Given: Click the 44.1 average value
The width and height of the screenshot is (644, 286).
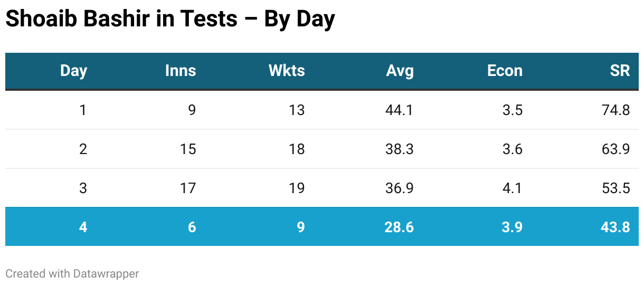Looking at the screenshot, I should tap(400, 110).
